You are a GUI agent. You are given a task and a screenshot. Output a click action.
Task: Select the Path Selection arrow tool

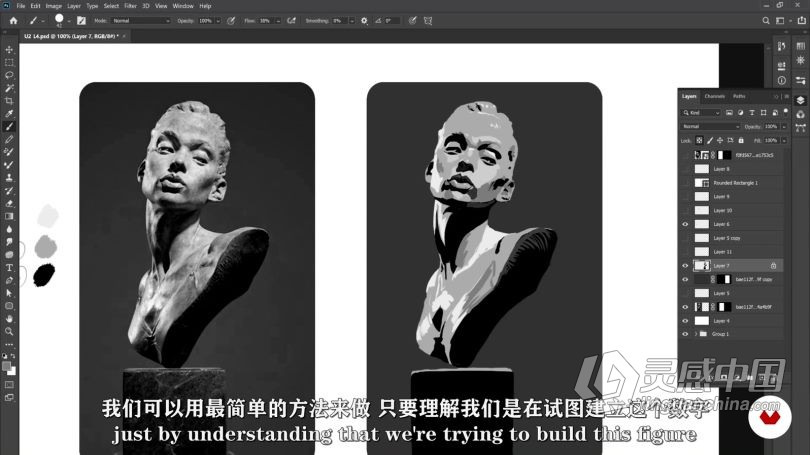click(9, 293)
